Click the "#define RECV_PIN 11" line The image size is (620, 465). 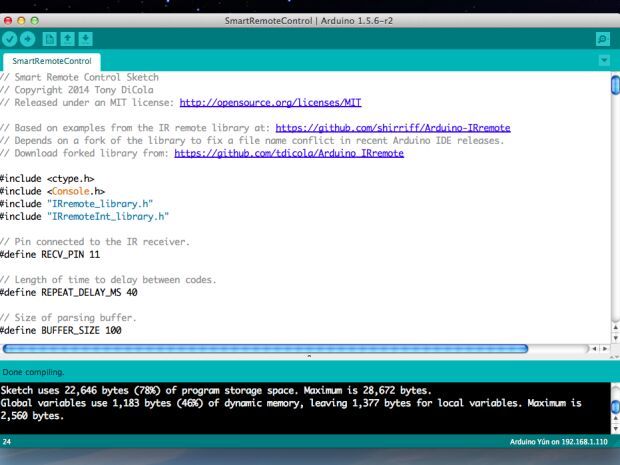pos(50,254)
